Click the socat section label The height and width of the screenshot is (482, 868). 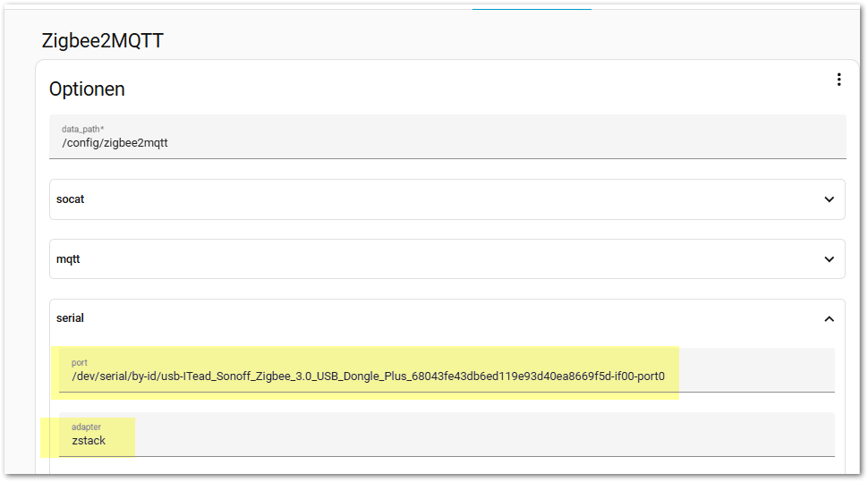click(x=70, y=199)
